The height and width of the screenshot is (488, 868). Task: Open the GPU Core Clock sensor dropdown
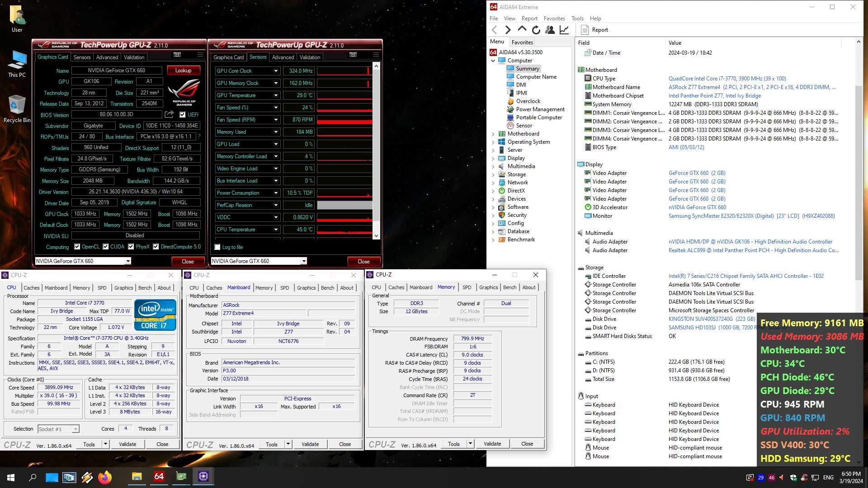click(276, 71)
